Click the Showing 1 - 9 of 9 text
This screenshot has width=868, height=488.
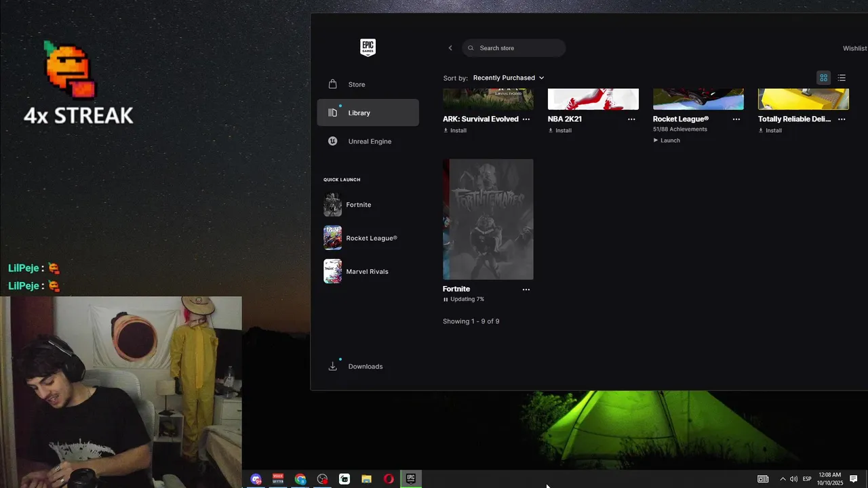click(471, 321)
